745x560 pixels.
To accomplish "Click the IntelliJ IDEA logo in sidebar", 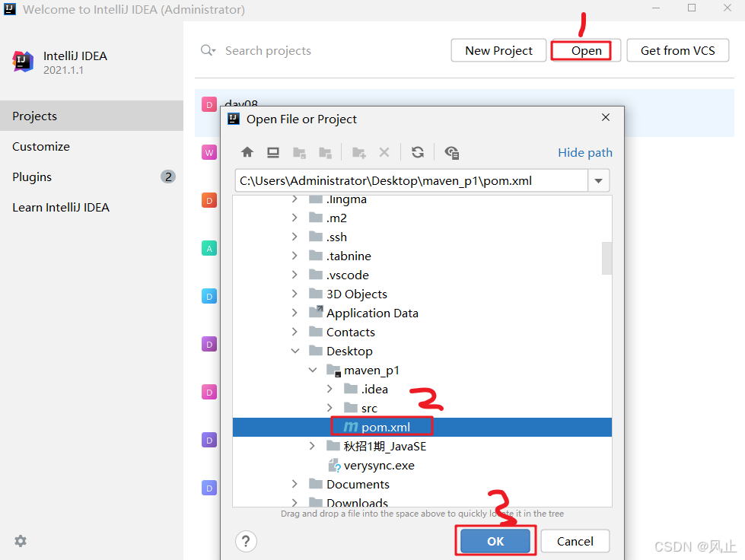I will [x=23, y=62].
